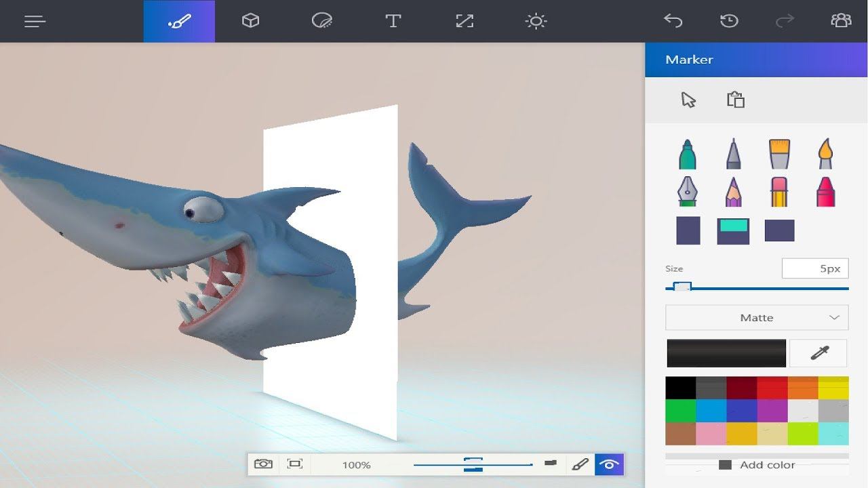
Task: Redo the undone action
Action: [785, 21]
